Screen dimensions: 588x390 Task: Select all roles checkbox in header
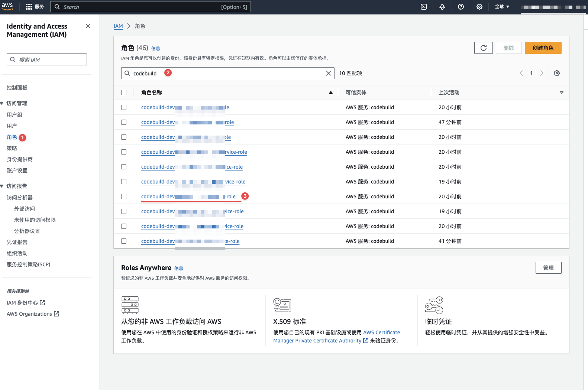[124, 92]
